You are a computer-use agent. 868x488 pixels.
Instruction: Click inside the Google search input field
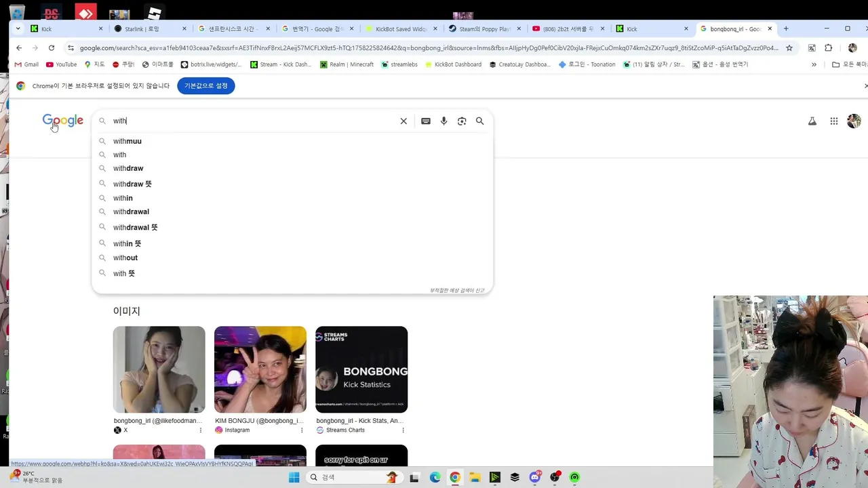click(x=254, y=121)
